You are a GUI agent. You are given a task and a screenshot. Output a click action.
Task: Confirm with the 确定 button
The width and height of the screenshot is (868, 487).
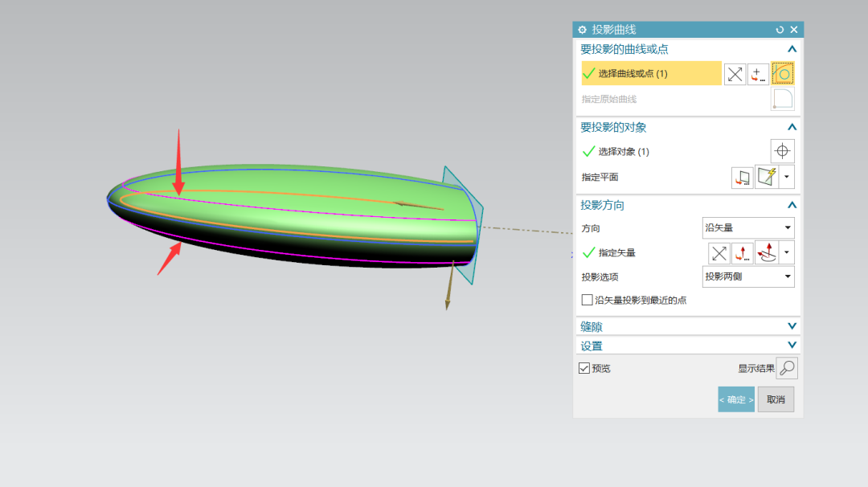tap(736, 399)
